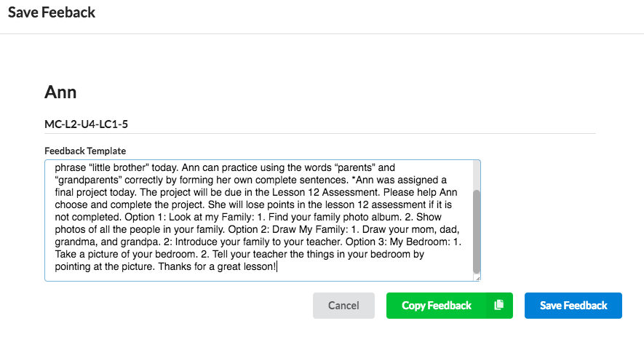Click the copy icon on Copy Feedback
This screenshot has height=342, width=644.
[499, 305]
